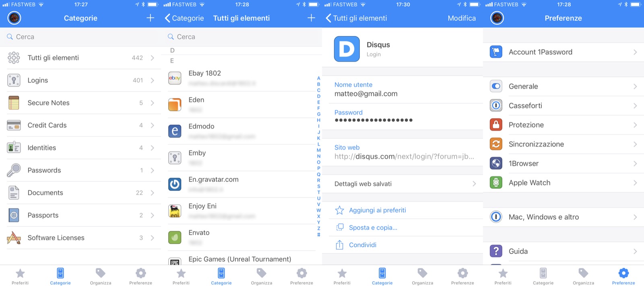Screen dimensions: 644x286
Task: Select Organizza tab on Preferenze screen
Action: (x=584, y=276)
